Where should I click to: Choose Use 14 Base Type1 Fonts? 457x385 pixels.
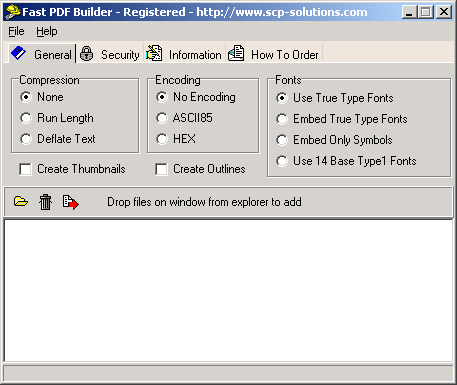[282, 161]
